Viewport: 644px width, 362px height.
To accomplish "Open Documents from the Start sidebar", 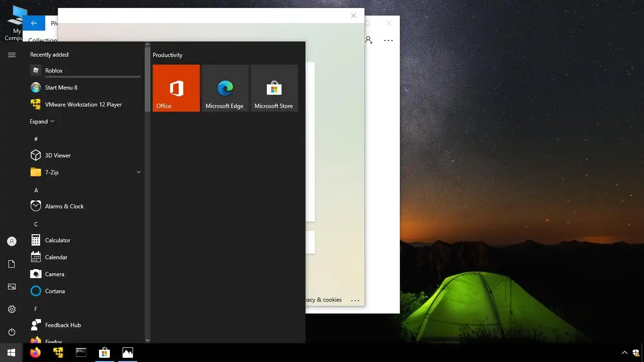I will [x=12, y=264].
